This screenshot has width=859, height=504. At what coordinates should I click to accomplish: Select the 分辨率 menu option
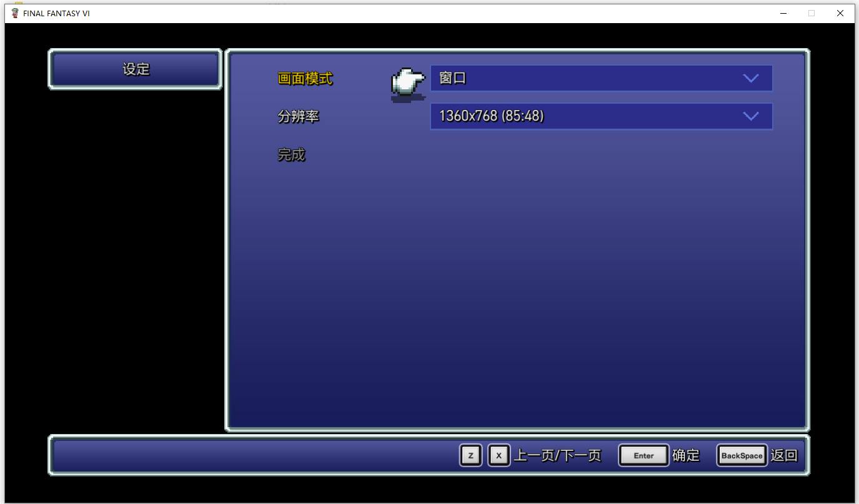298,117
